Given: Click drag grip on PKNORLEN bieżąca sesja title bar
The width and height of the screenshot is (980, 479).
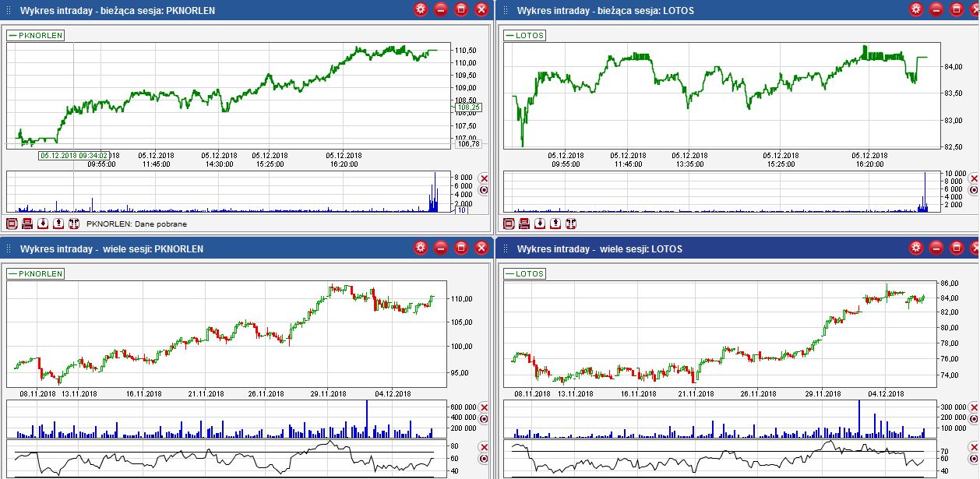Looking at the screenshot, I should pos(9,11).
